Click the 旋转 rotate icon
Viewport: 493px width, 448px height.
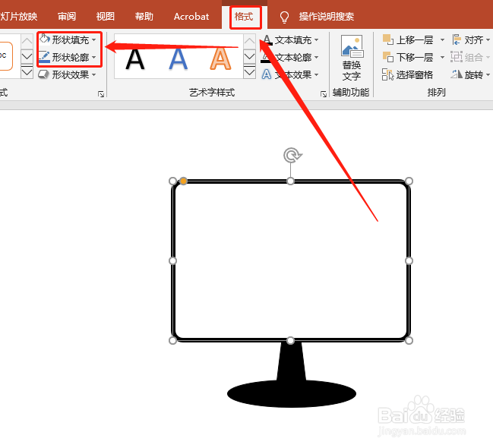tap(457, 74)
